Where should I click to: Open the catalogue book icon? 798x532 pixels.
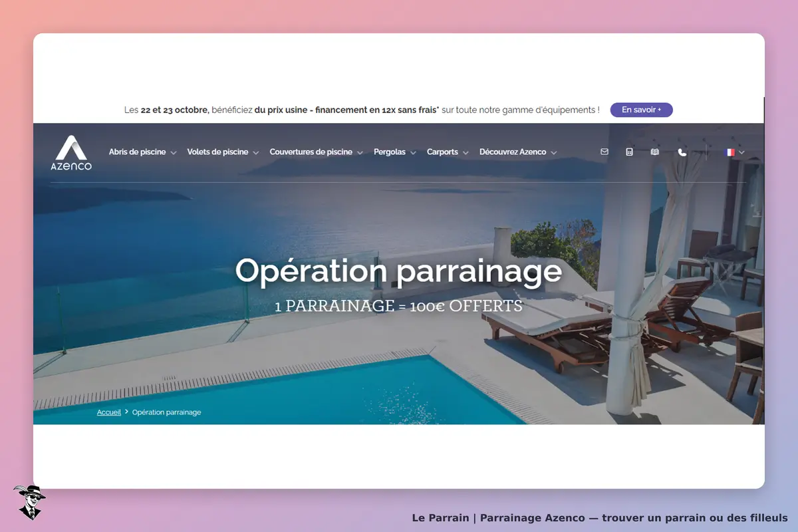(654, 152)
